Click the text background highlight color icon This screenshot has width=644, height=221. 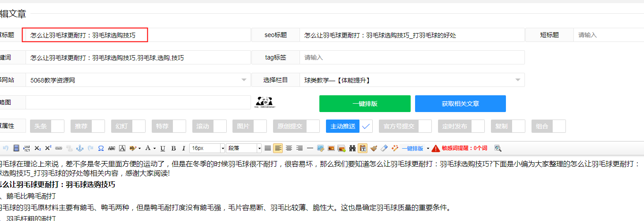[x=132, y=148]
